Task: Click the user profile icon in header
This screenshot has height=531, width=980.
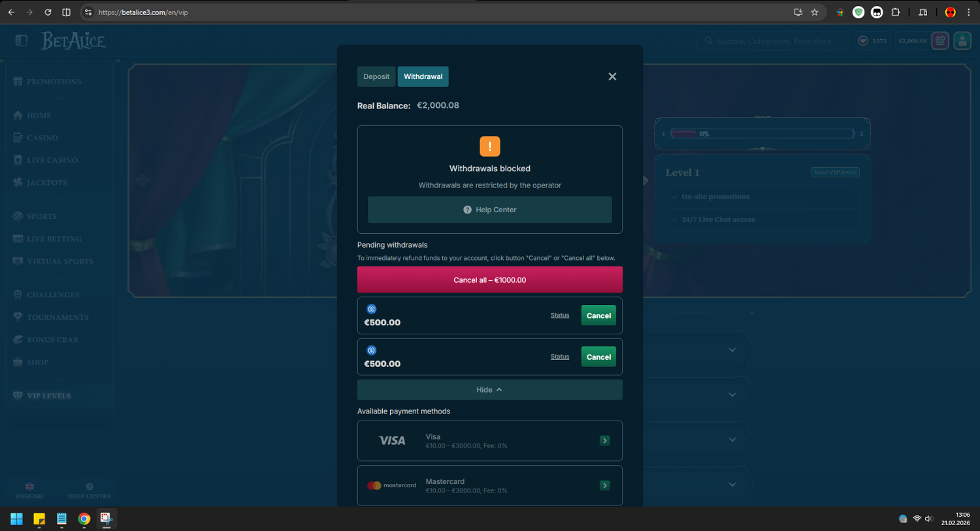Action: (x=962, y=40)
